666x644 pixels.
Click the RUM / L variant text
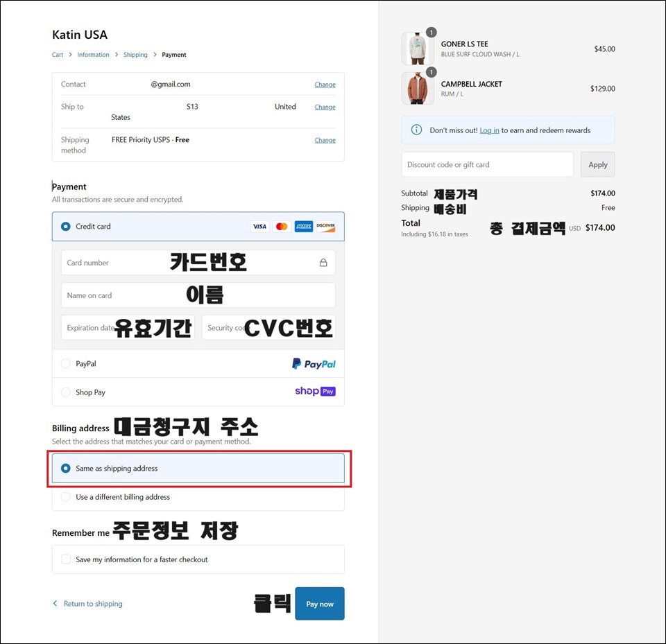pyautogui.click(x=452, y=94)
